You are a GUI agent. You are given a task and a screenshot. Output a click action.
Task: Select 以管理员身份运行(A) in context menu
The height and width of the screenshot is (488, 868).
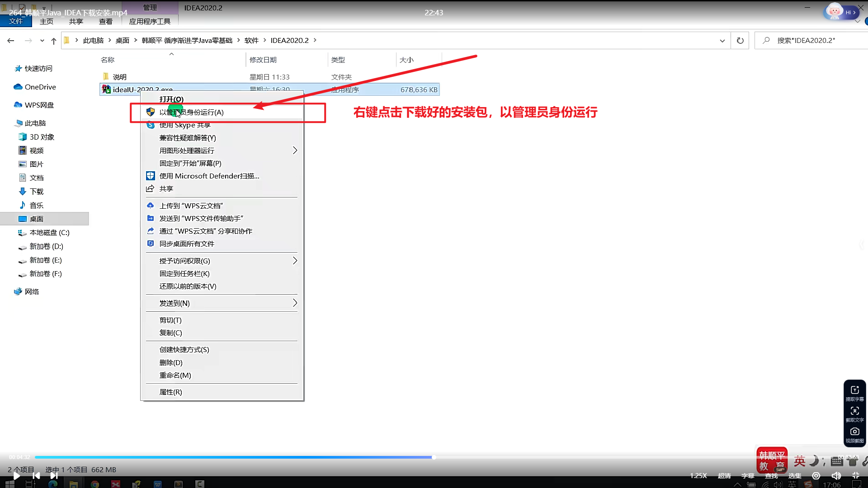point(191,112)
